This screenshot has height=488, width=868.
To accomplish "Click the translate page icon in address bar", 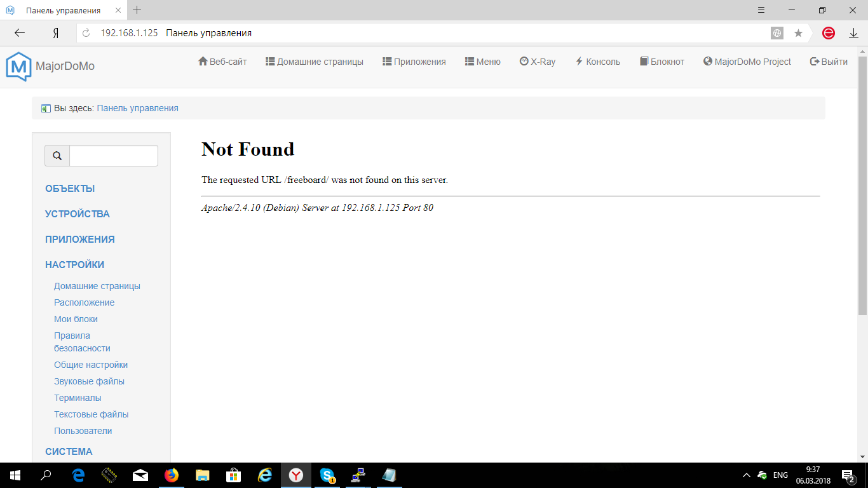I will (x=777, y=33).
